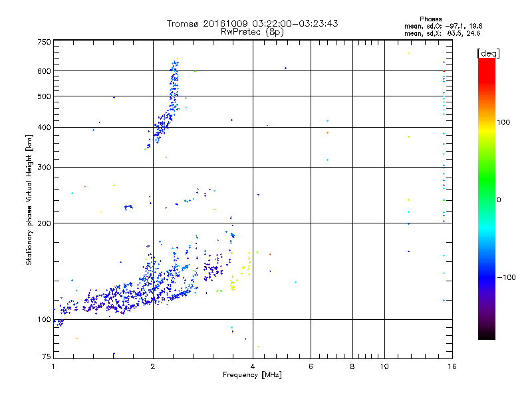Click the plot title "Tromsø 20161009 03:22:00-03:23:43"
The image size is (532, 399).
(x=252, y=23)
